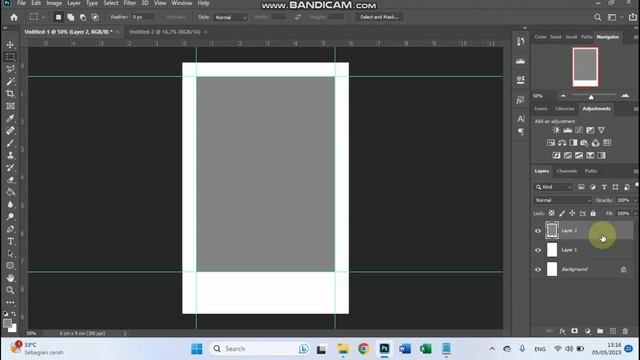
Task: Open the Filter menu
Action: [x=129, y=3]
